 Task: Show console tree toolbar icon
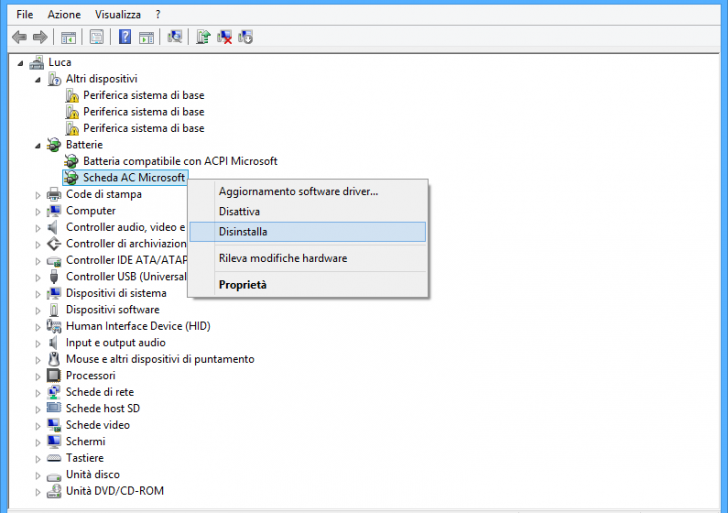click(68, 37)
